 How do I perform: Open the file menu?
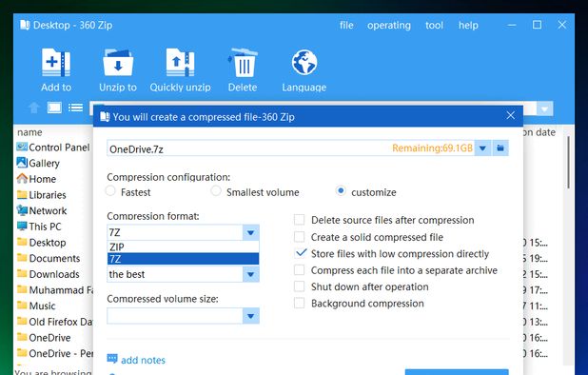[346, 25]
